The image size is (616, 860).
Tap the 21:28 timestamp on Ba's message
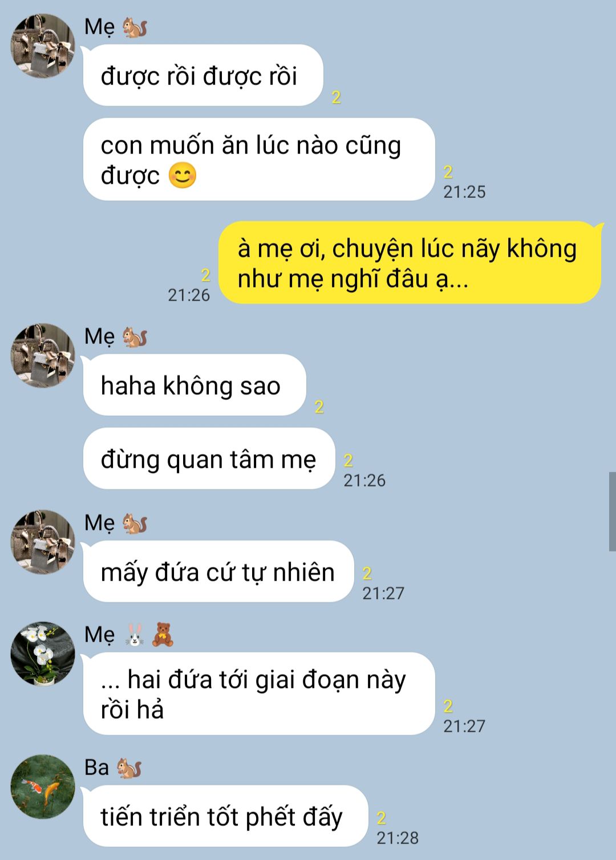point(398,838)
